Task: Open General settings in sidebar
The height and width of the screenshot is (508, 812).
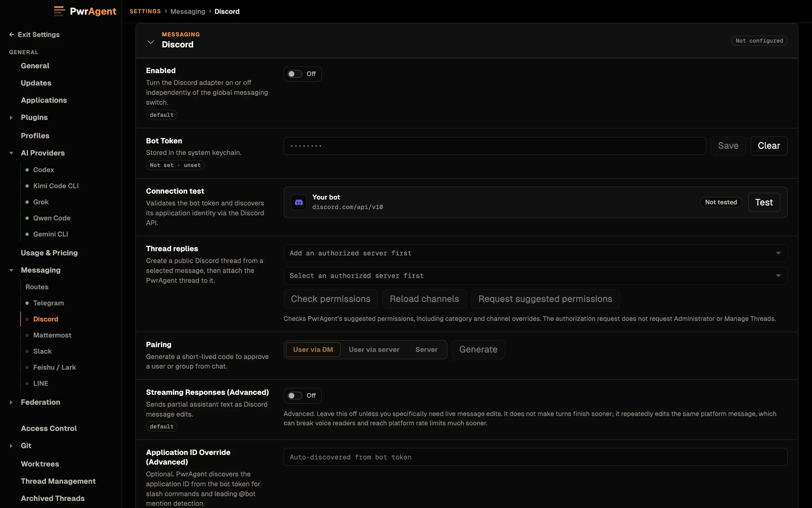Action: tap(35, 66)
